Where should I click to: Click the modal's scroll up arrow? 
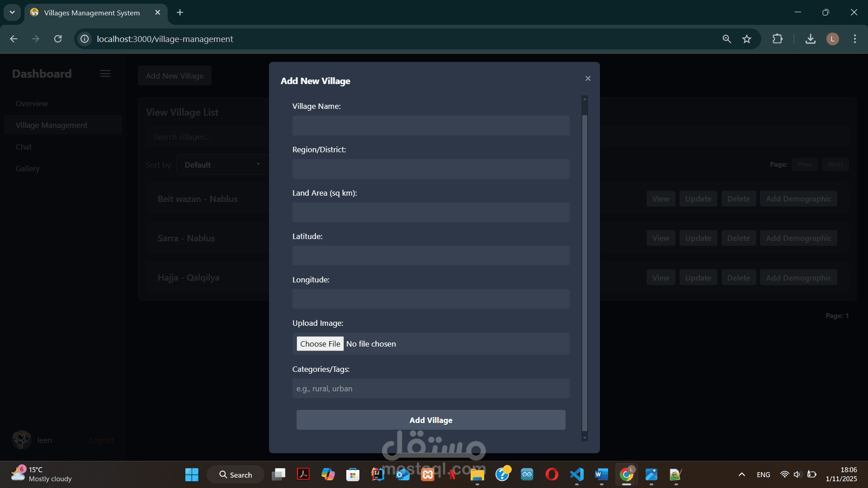585,99
